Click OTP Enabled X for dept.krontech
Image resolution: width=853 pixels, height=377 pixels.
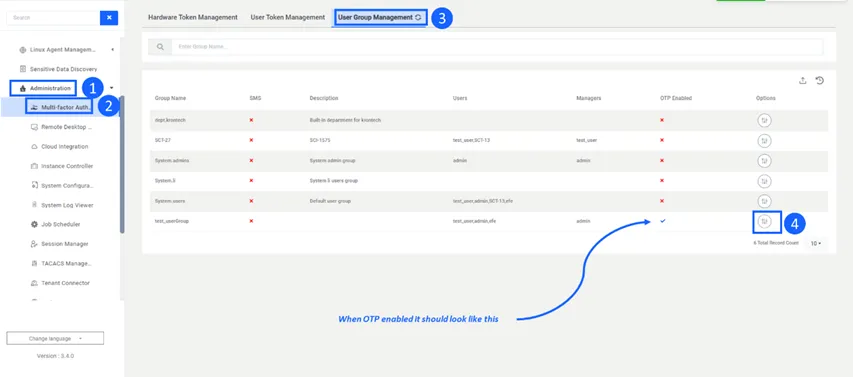pyautogui.click(x=662, y=120)
